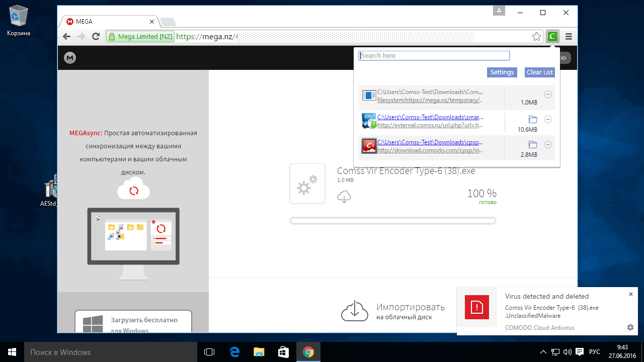Click the Chrome user profile button

499,11
